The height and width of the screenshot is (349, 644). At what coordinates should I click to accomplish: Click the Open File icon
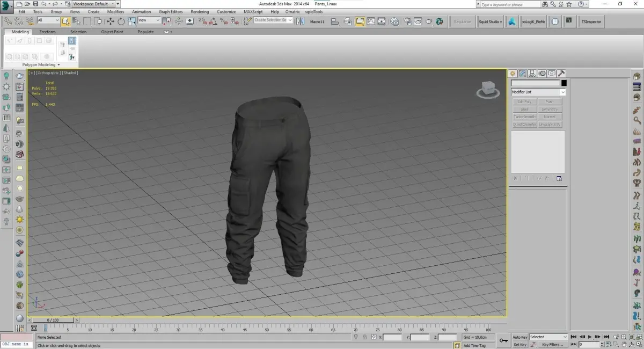coord(27,4)
